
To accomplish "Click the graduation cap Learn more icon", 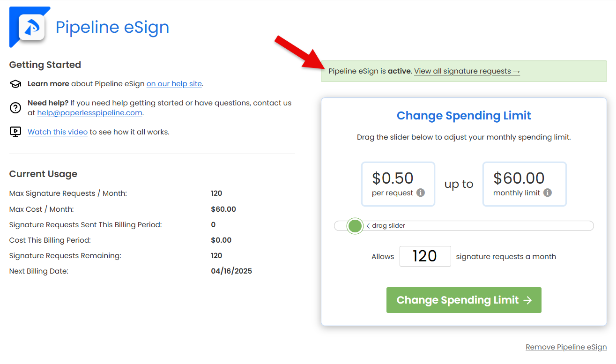I will pos(15,84).
